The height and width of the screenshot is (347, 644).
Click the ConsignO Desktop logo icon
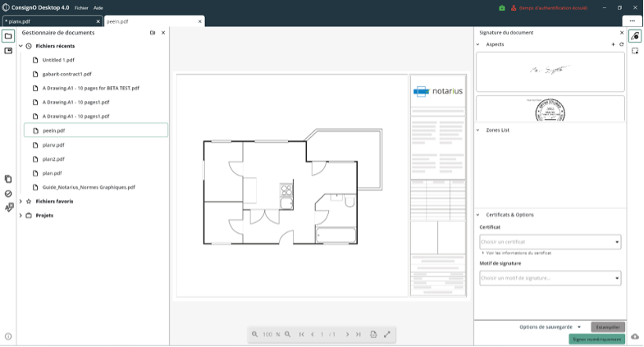coord(6,8)
